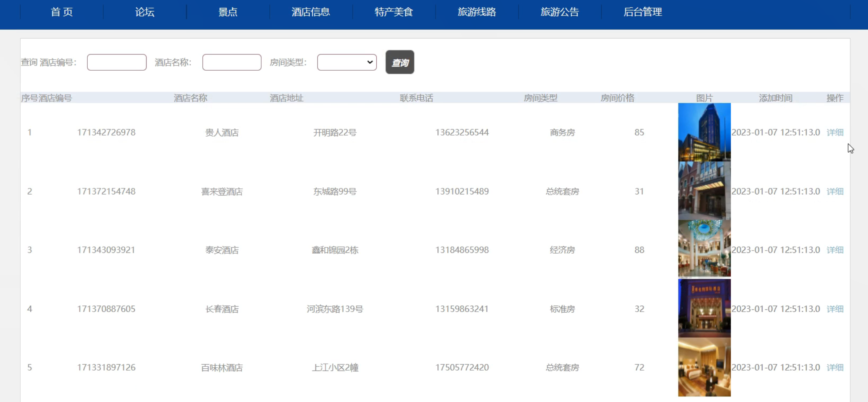
Task: Navigate to 旅游线路 page
Action: (477, 12)
